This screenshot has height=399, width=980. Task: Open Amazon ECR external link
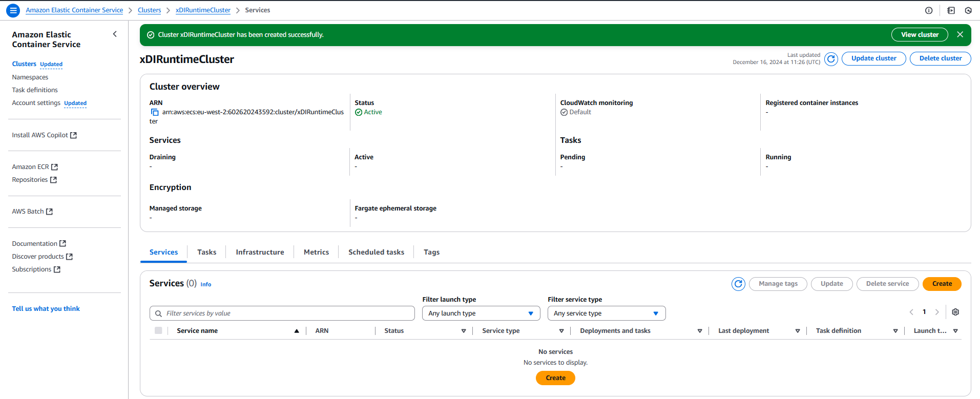pos(35,167)
